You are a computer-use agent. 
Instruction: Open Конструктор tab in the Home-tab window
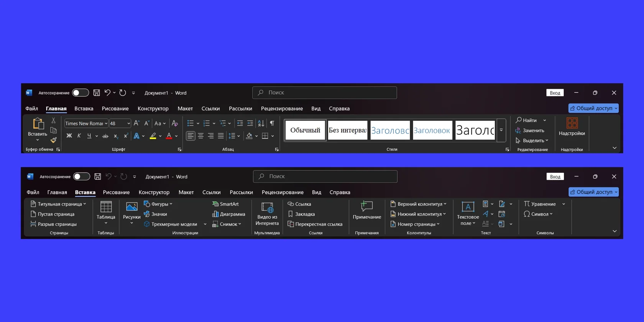[153, 108]
